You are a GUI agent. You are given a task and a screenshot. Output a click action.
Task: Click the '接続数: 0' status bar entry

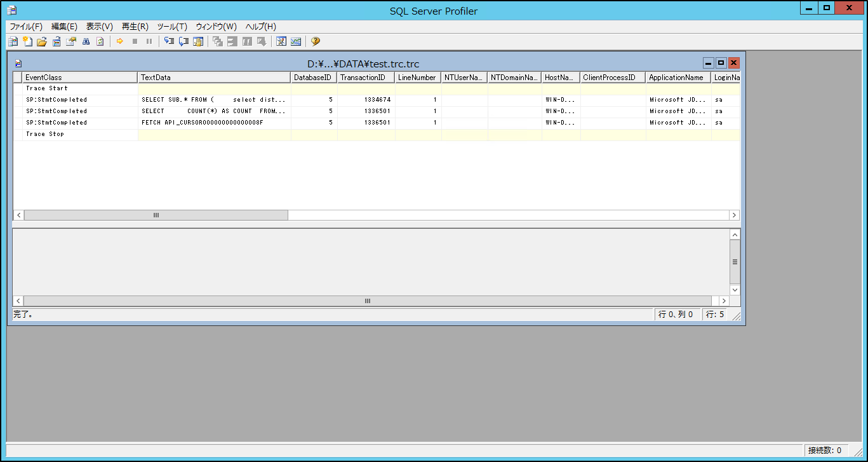coord(825,451)
